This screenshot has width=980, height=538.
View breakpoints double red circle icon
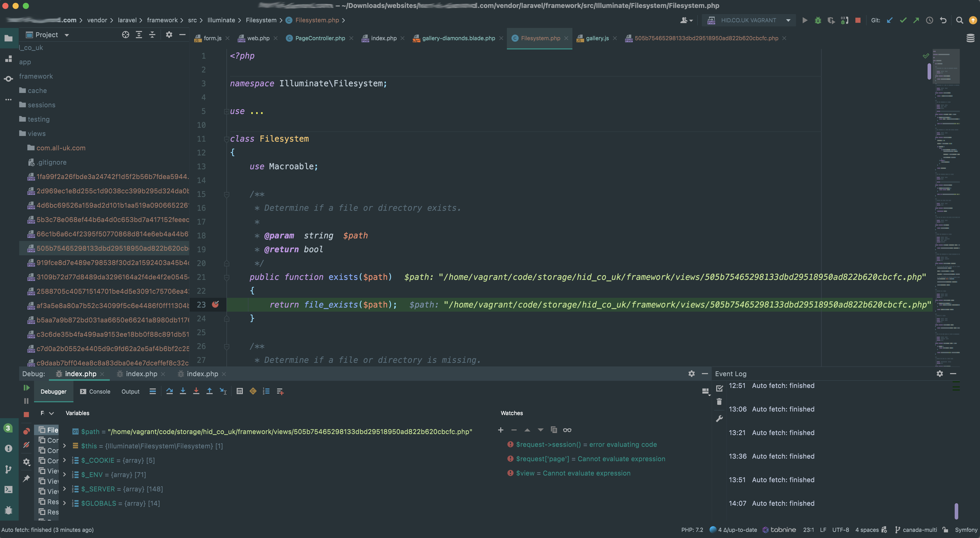(26, 431)
